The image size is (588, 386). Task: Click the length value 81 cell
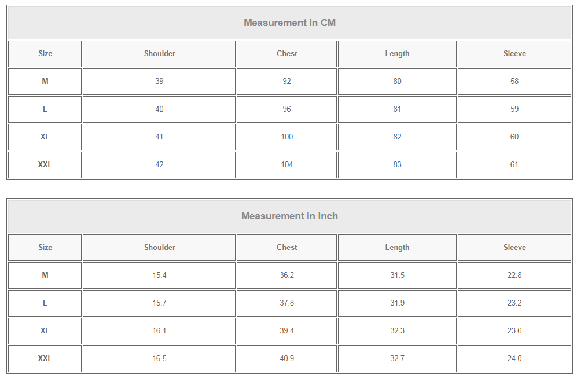pyautogui.click(x=397, y=109)
